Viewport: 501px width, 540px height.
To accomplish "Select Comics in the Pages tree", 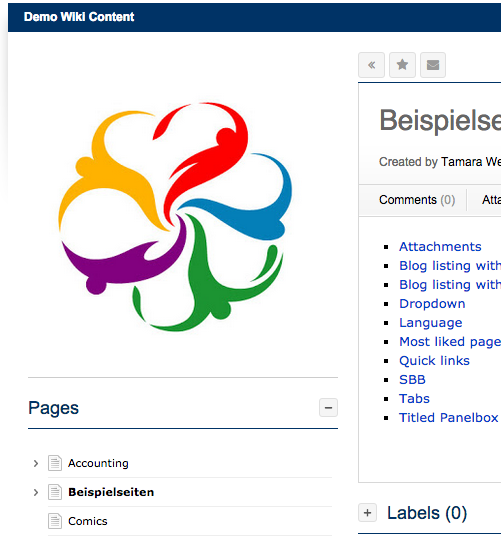I will tap(87, 521).
